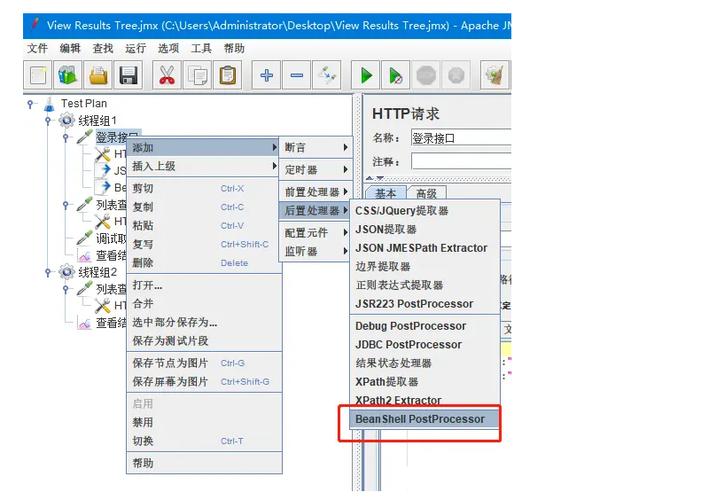Screen dimensions: 701x500
Task: Click the Paste clipboard icon
Action: 228,75
